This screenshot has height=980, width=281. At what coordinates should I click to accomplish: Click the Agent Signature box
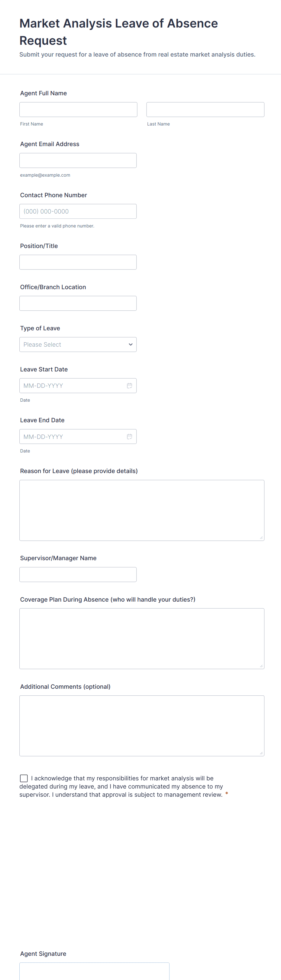(94, 971)
